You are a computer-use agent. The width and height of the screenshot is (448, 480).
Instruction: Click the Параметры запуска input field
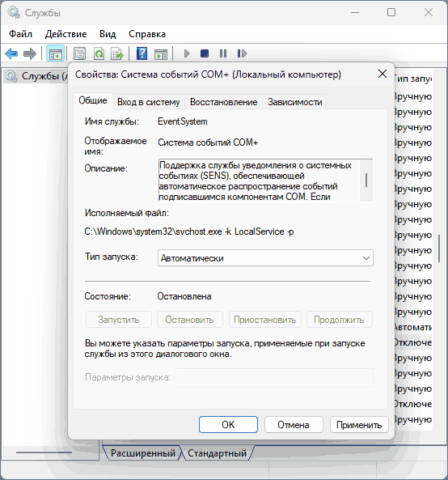tap(274, 377)
